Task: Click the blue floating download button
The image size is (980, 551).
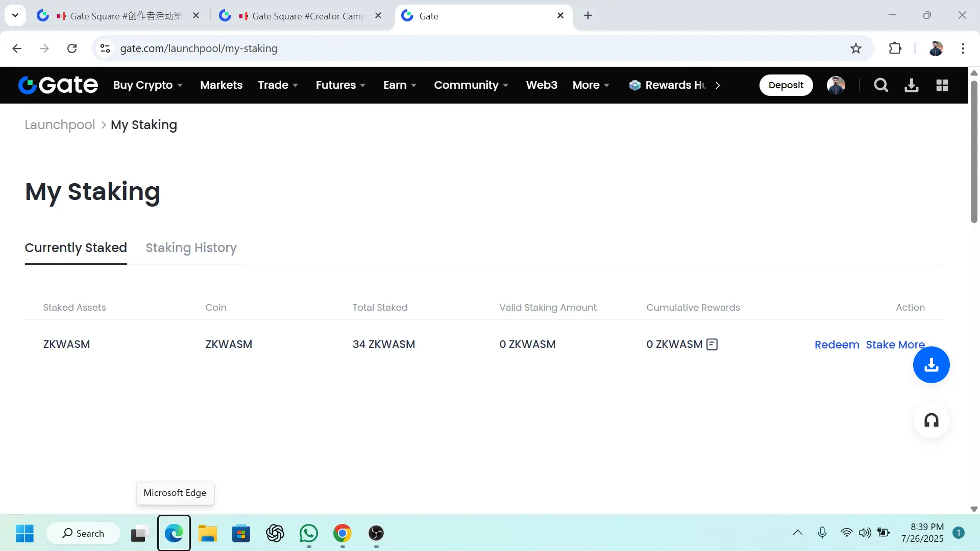Action: tap(931, 365)
